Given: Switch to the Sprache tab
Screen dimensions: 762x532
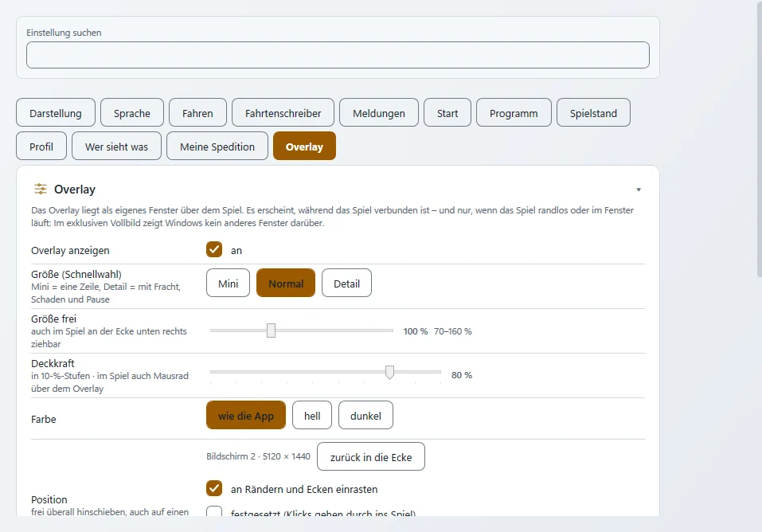Looking at the screenshot, I should pyautogui.click(x=131, y=113).
